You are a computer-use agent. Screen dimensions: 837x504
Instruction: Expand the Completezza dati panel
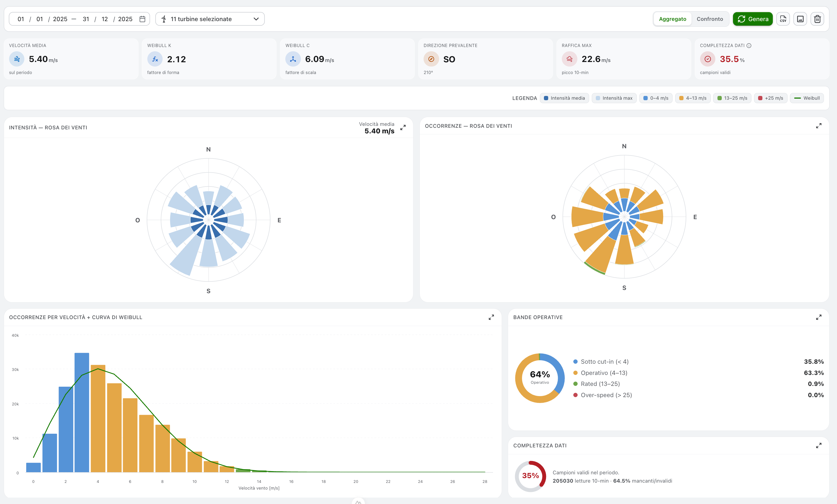819,446
